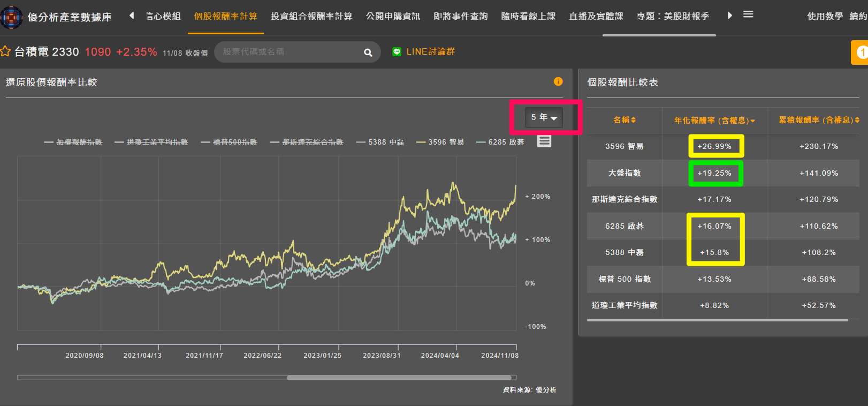Toggle 道瓊工業平均指數 legend series
This screenshot has width=868, height=406.
coord(151,142)
